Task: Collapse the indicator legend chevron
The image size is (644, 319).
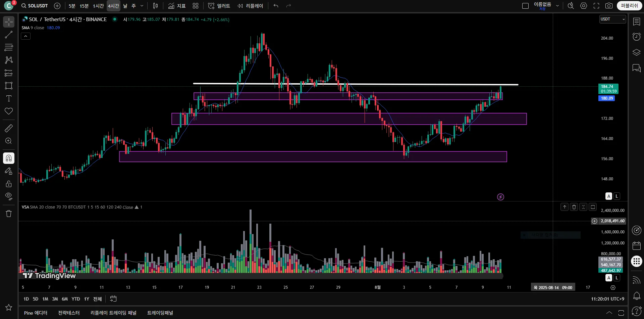Action: tap(26, 36)
